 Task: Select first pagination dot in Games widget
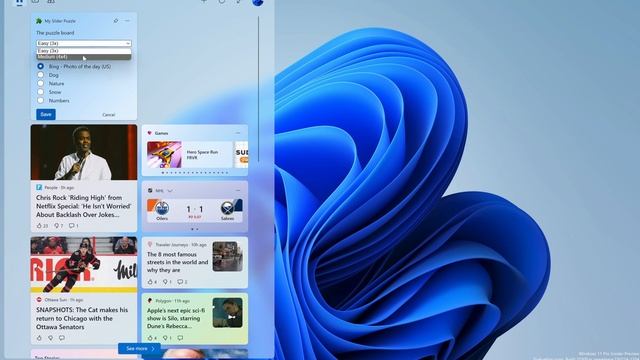click(x=162, y=173)
